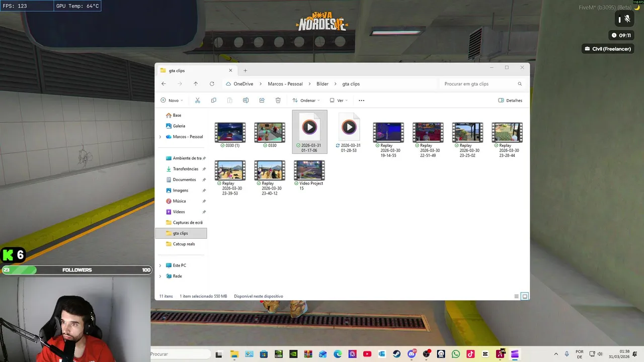Switch to large thumbnails view icon
The width and height of the screenshot is (644, 362).
click(x=525, y=296)
